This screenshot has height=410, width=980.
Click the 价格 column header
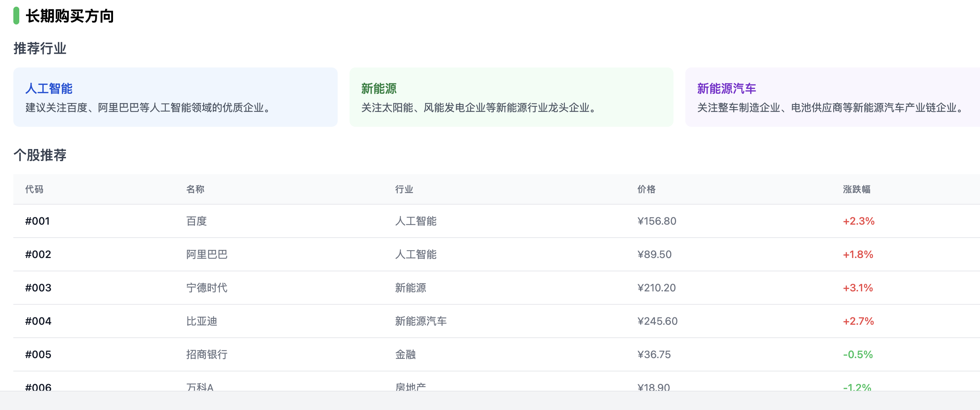(x=646, y=189)
